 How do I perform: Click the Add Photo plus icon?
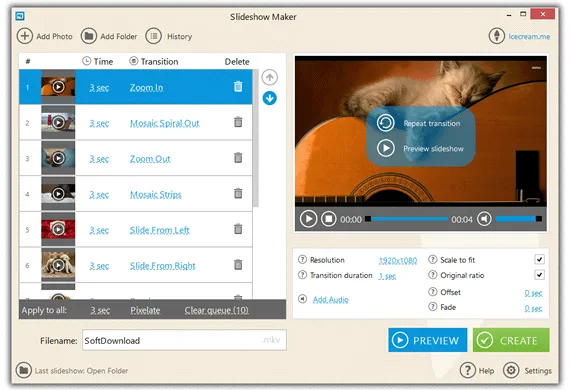pos(25,36)
